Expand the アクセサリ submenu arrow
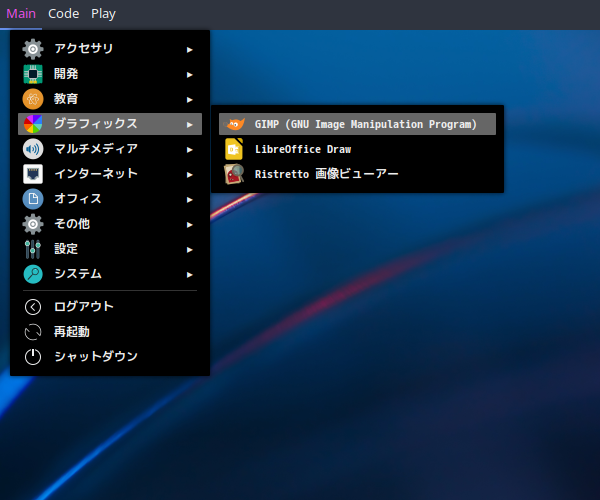 tap(189, 49)
